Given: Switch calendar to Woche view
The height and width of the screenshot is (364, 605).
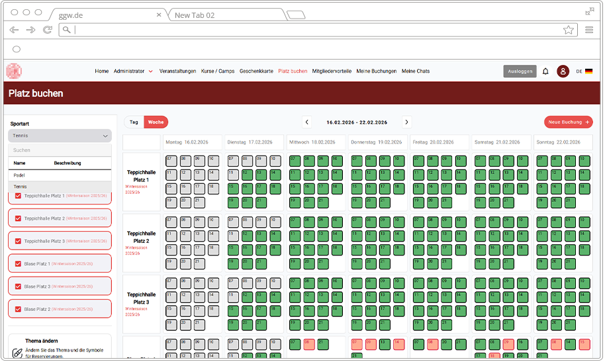Looking at the screenshot, I should [x=156, y=122].
